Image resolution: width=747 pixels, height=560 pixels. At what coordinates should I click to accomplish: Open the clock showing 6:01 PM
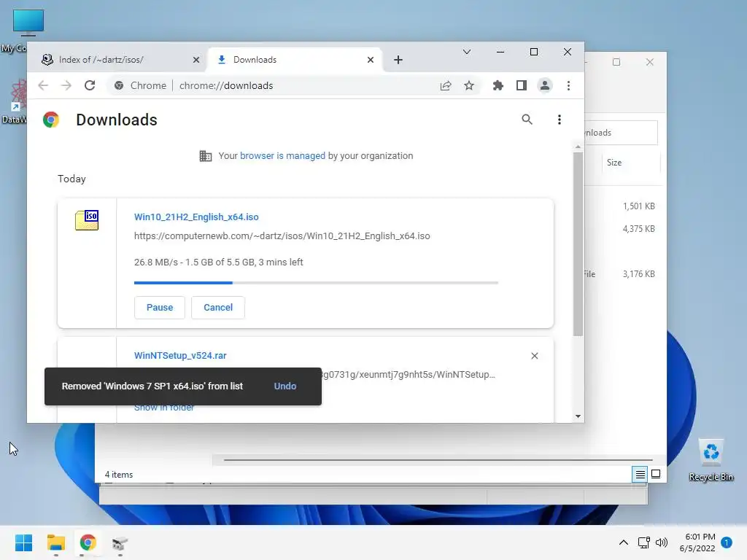[697, 542]
